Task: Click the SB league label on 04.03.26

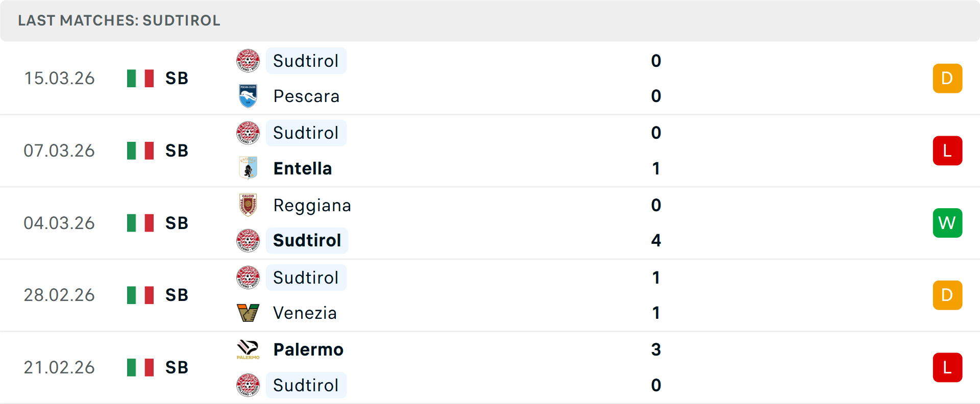Action: coord(177,223)
